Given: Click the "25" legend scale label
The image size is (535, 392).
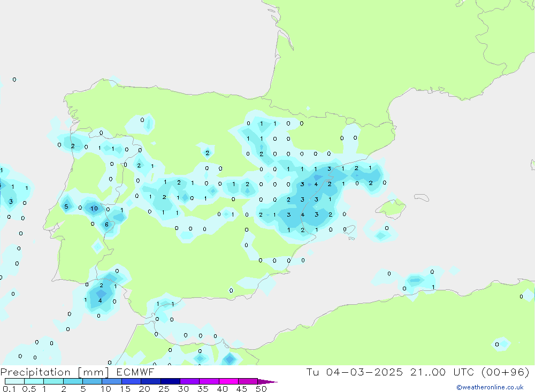Looking at the screenshot, I should pyautogui.click(x=164, y=389).
